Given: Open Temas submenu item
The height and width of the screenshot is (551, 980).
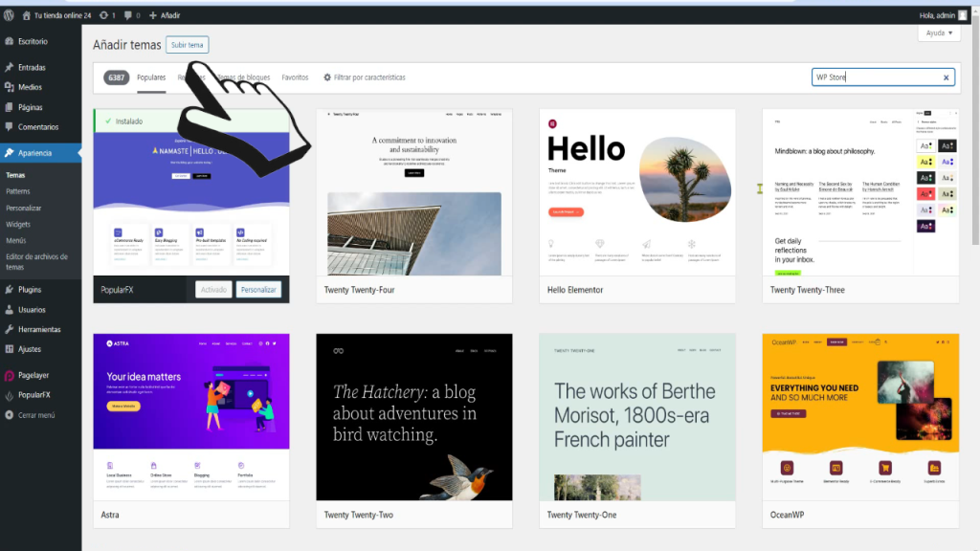Looking at the screenshot, I should pos(15,175).
